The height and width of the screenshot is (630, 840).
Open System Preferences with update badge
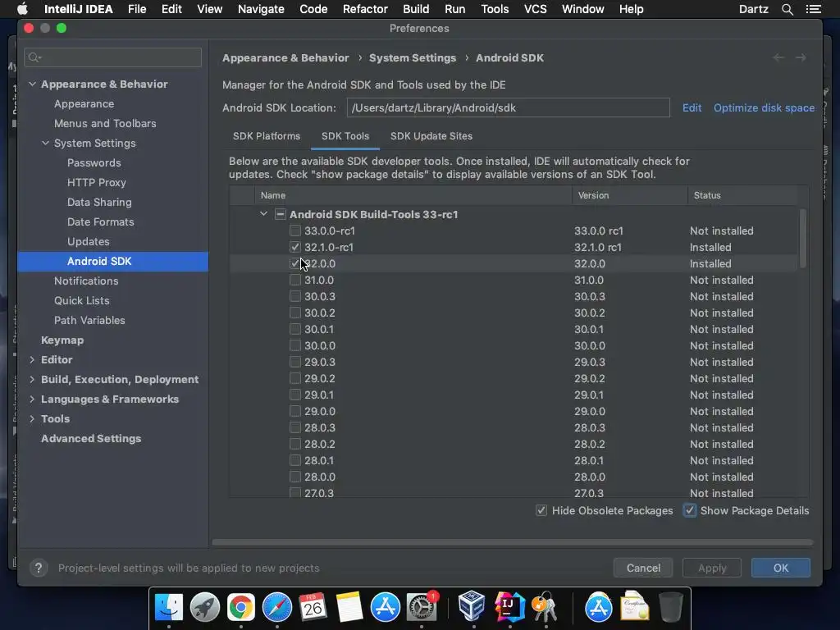(422, 607)
